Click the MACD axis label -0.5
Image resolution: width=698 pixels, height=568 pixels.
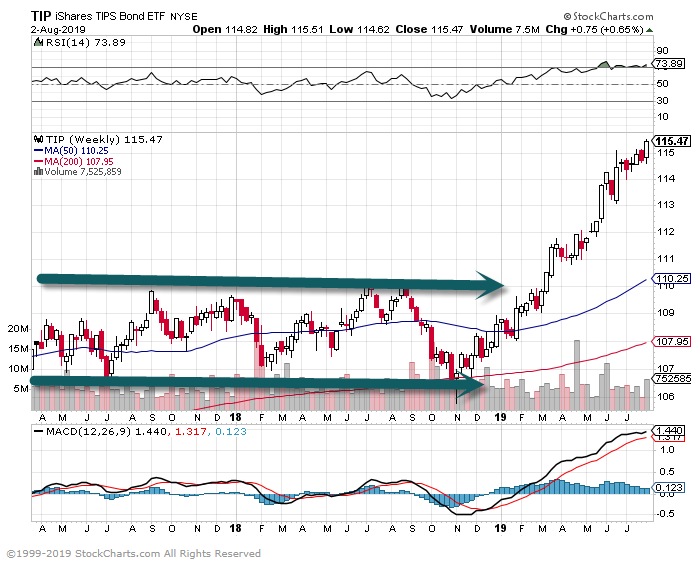point(664,514)
